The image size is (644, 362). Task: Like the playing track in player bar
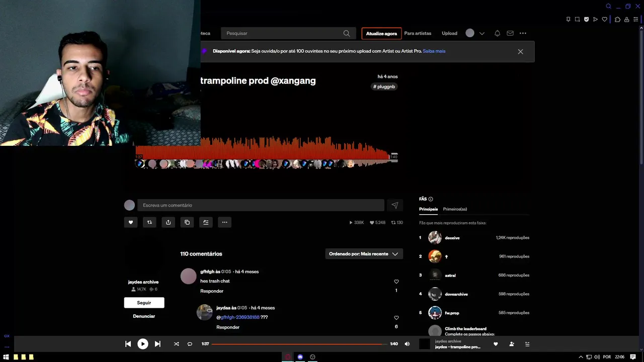(x=496, y=344)
